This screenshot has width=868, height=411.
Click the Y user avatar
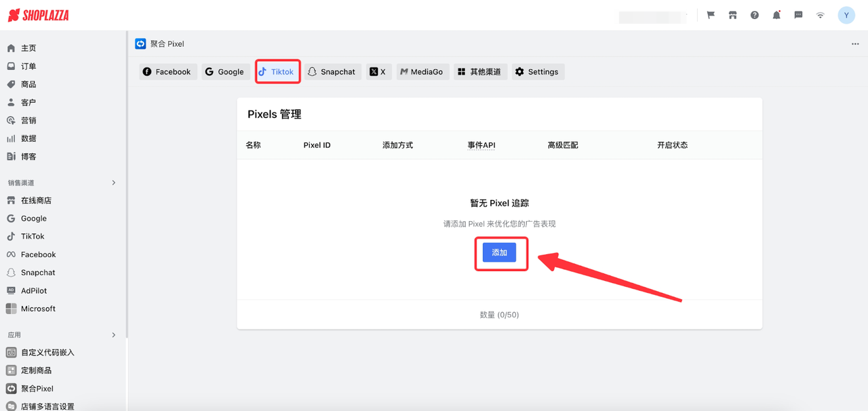click(846, 14)
